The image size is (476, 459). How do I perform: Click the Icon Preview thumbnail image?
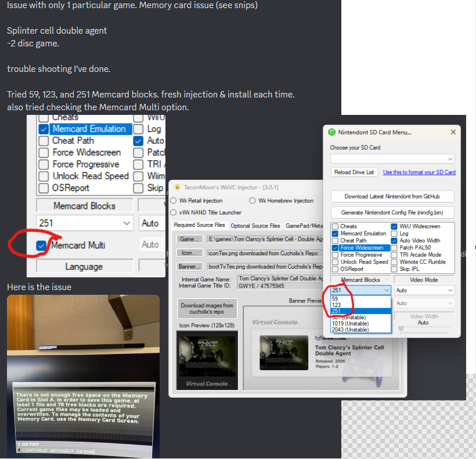pyautogui.click(x=207, y=360)
